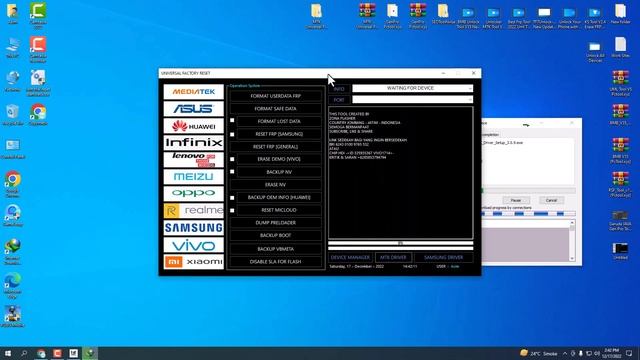
Task: Open the volume icon in the system tray
Action: (597, 353)
